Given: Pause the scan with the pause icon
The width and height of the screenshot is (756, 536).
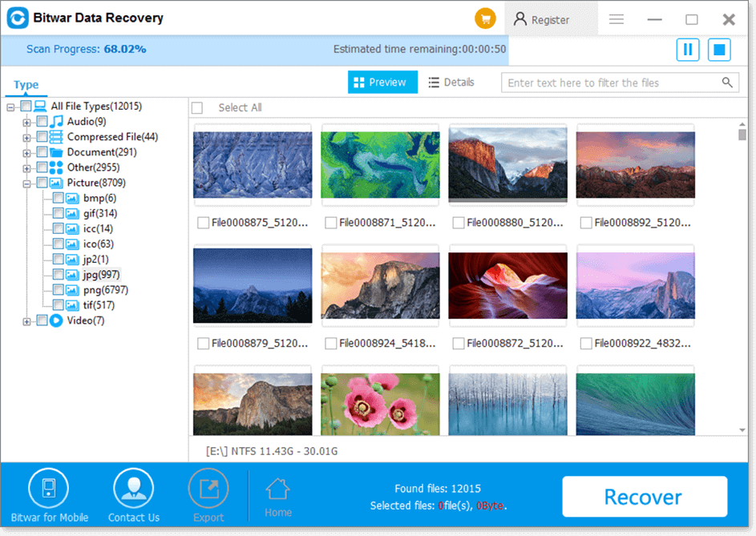Looking at the screenshot, I should coord(687,50).
